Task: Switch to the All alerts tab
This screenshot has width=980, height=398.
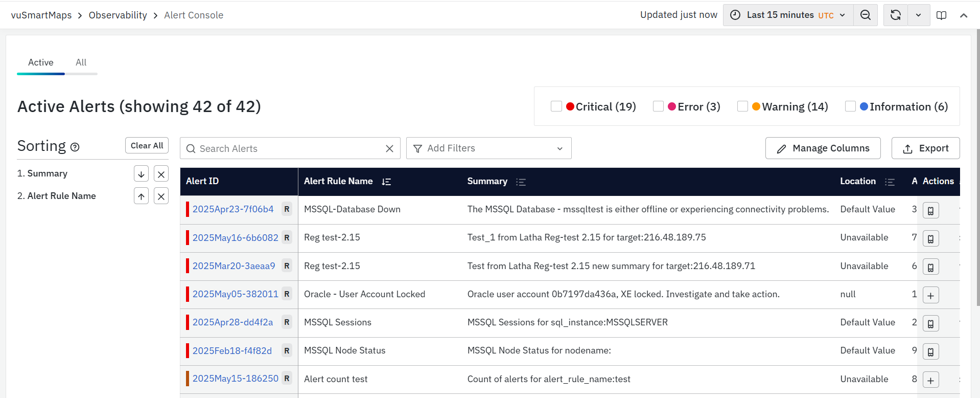Action: pyautogui.click(x=81, y=62)
